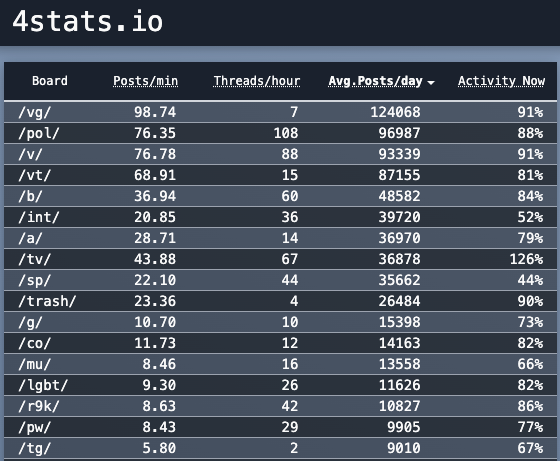Select the /b/ board row

coord(280,196)
